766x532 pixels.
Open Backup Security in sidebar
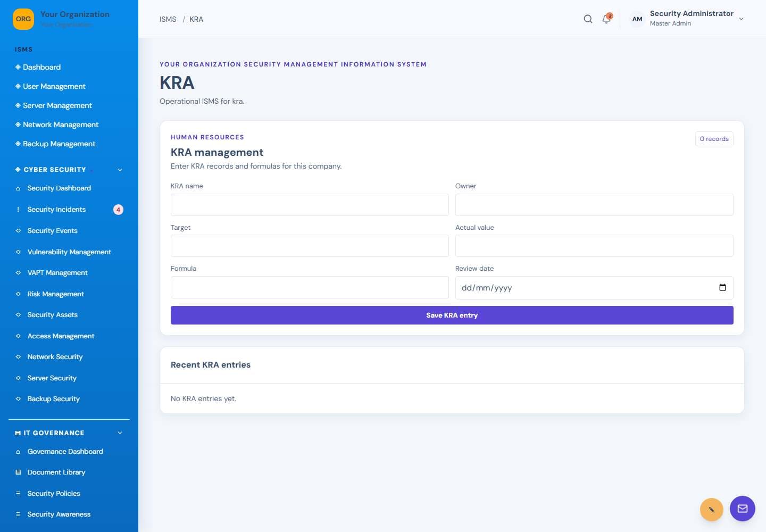(53, 399)
